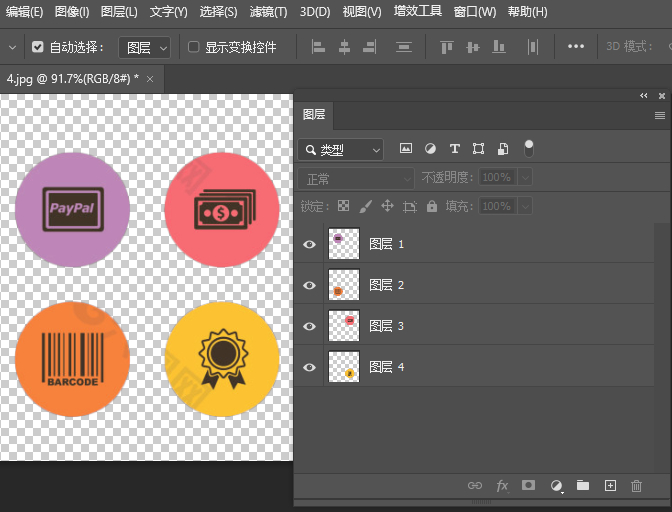Open the 正常 blend mode dropdown
The image size is (672, 512).
coord(355,178)
